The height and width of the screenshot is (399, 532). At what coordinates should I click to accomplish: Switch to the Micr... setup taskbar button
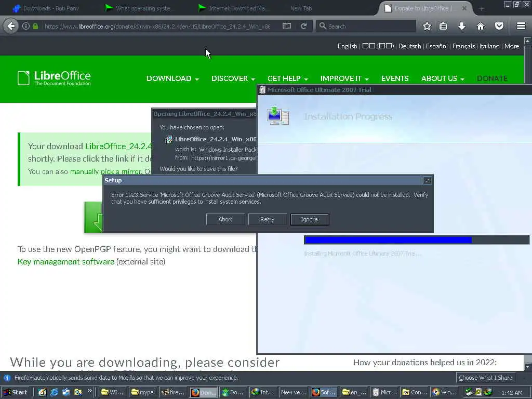(384, 392)
